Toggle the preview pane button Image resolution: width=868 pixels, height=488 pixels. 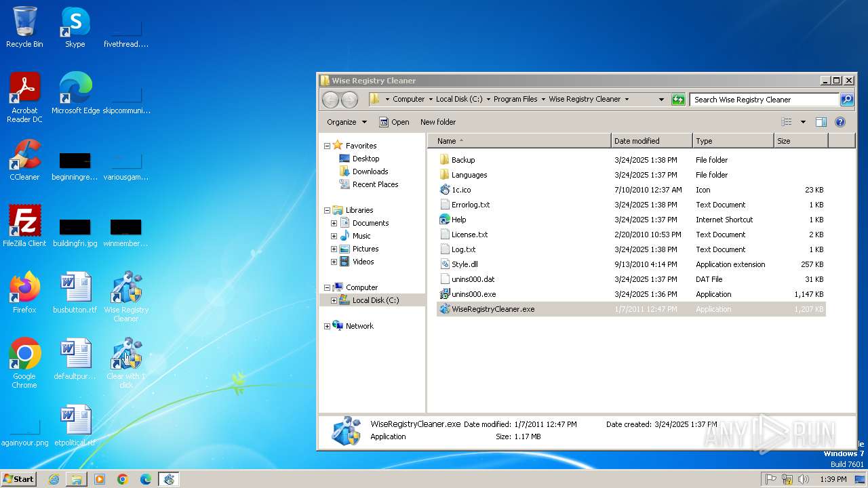[821, 122]
